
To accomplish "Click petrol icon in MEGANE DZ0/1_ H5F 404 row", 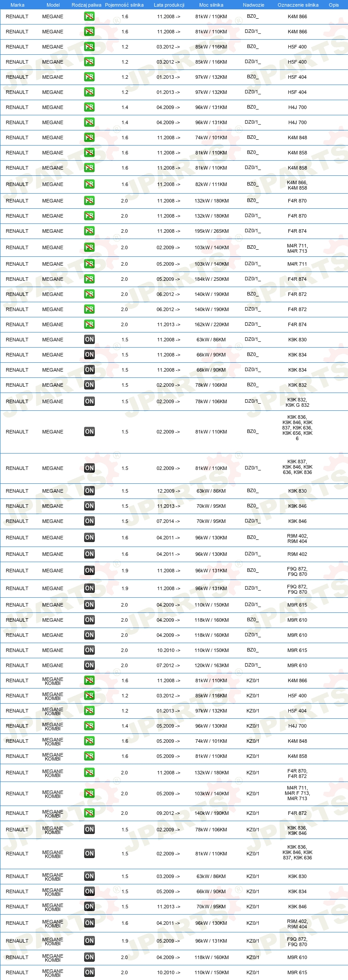I will (89, 92).
